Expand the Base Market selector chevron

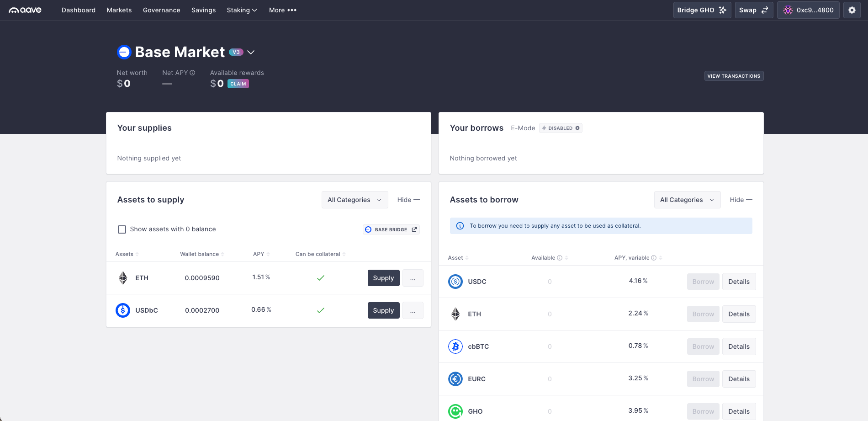(251, 52)
